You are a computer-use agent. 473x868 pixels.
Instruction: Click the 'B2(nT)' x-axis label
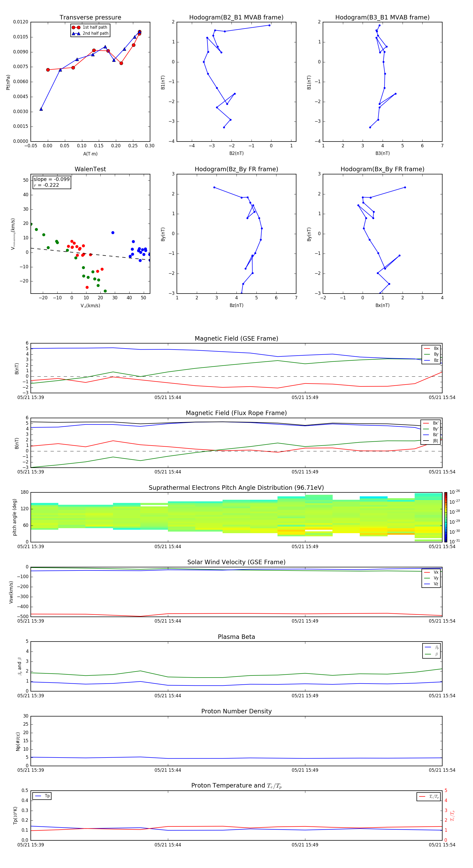pyautogui.click(x=236, y=153)
